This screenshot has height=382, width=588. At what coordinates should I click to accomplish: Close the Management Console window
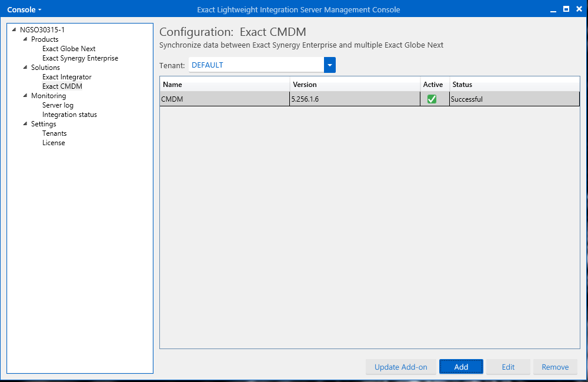point(579,9)
